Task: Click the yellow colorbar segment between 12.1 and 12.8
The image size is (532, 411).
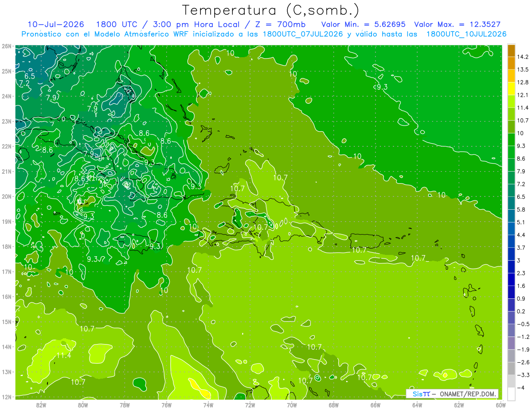Action: click(511, 88)
